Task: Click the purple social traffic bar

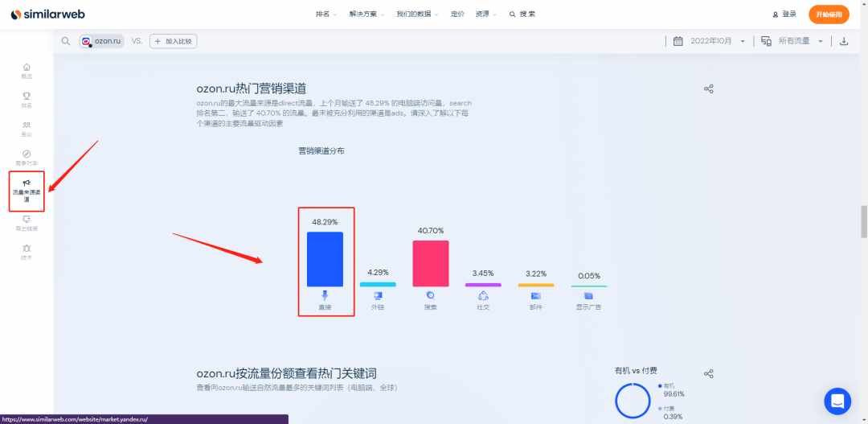Action: [x=483, y=285]
